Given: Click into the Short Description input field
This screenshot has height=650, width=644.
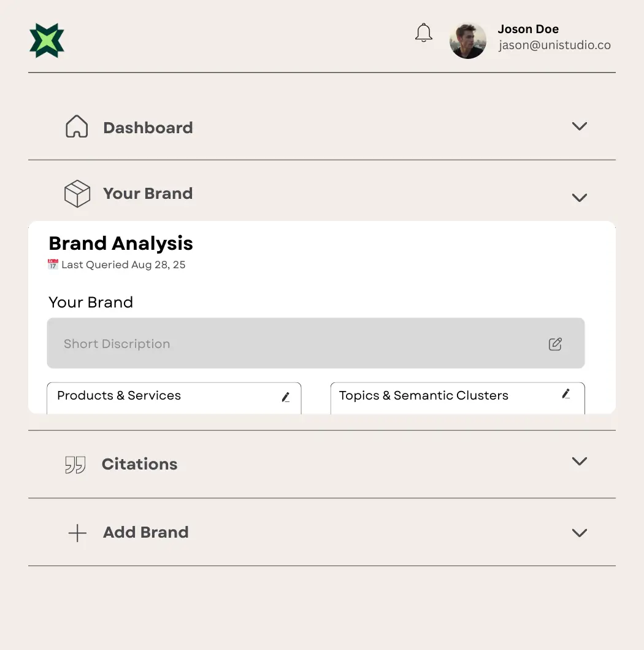Looking at the screenshot, I should coord(294,344).
